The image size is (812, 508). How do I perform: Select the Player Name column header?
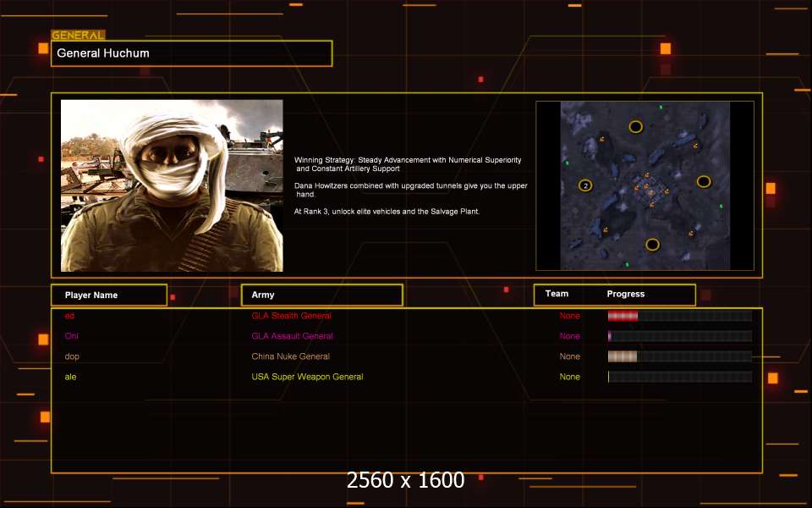109,295
